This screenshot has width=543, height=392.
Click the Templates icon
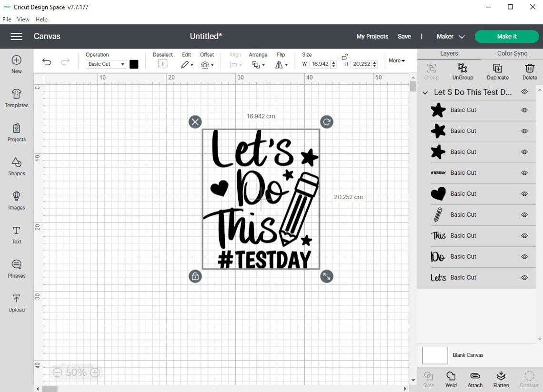click(16, 99)
